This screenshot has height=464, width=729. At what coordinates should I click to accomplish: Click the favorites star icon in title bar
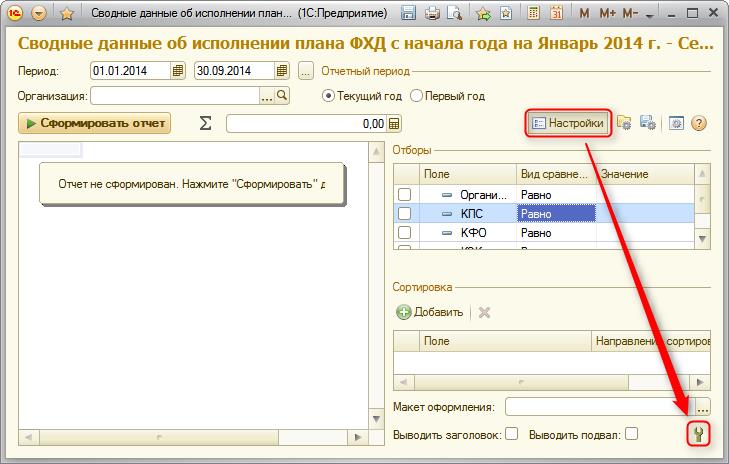click(67, 14)
